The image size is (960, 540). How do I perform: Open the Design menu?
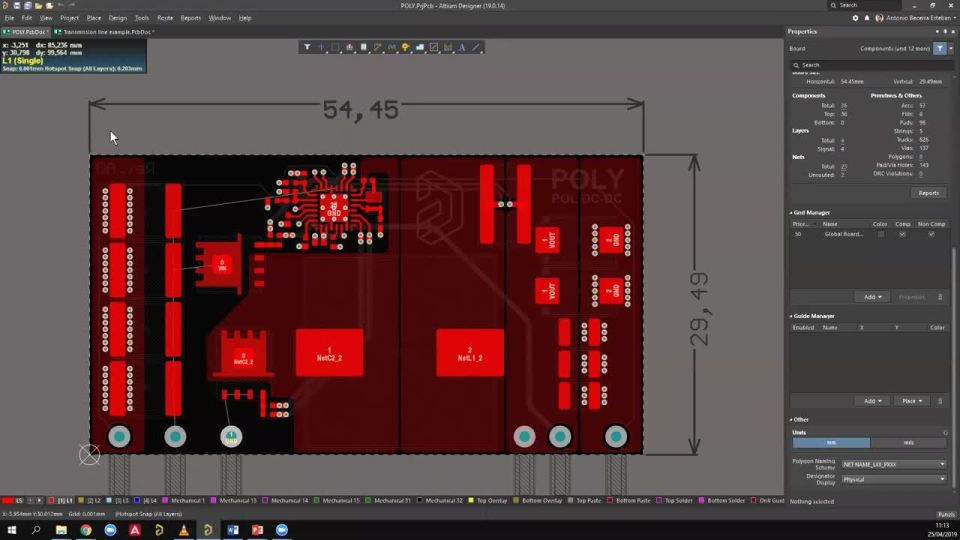coord(118,18)
